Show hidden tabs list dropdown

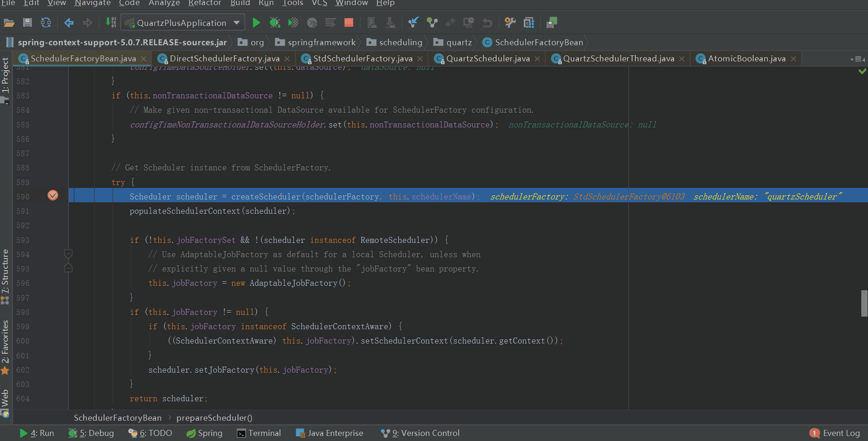tap(858, 59)
